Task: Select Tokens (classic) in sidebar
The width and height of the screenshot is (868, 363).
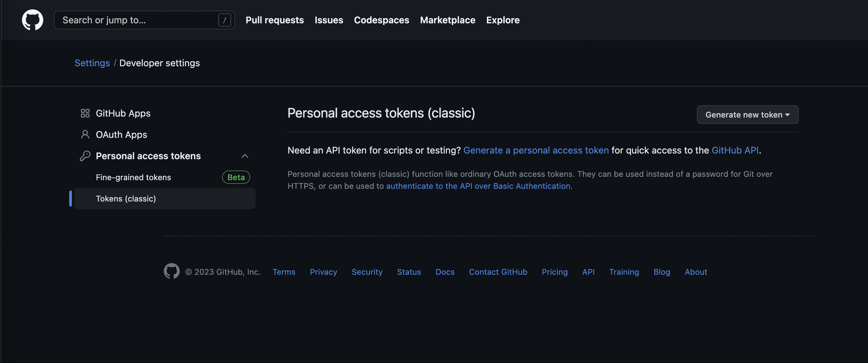Action: coord(126,198)
